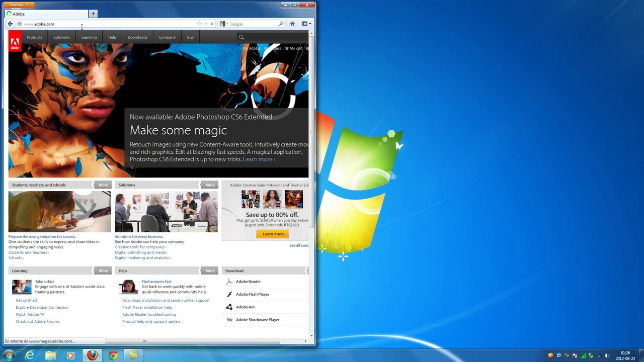The image size is (644, 362).
Task: Switch to Firefox on the taskbar
Action: 92,355
